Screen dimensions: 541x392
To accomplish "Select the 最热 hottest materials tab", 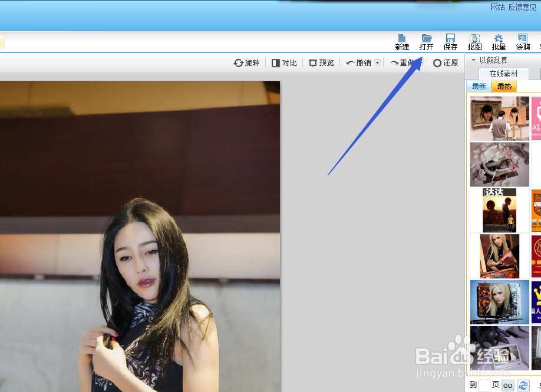I will [504, 86].
